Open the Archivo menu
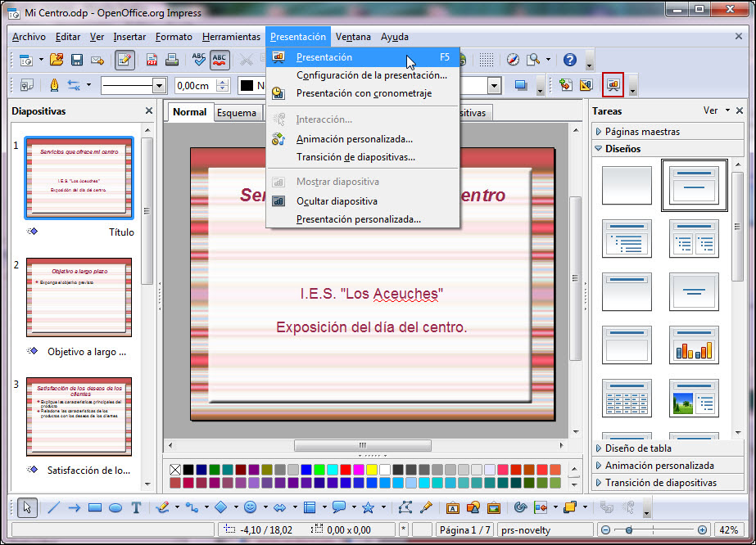 pos(29,37)
